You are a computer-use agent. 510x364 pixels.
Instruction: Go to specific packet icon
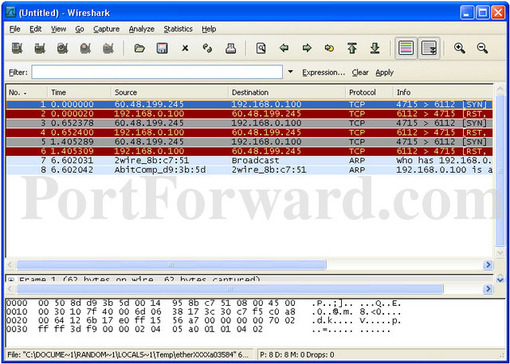pos(329,48)
